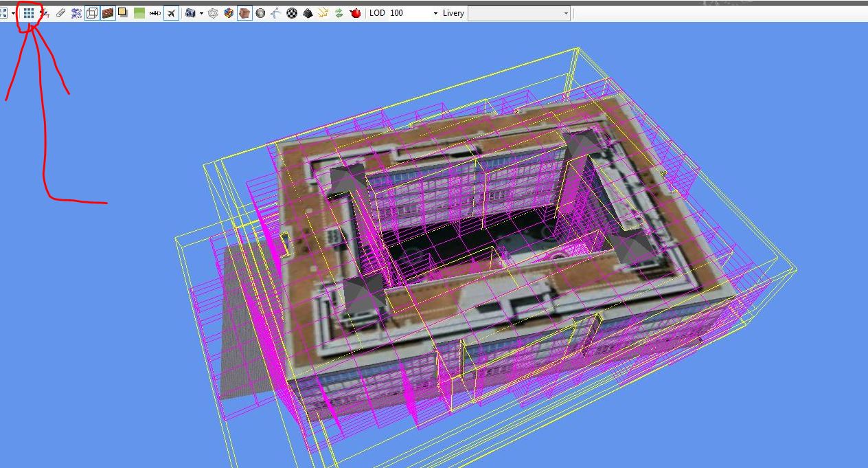Click the fit-to-window zoom icon
The image size is (868, 468).
(3, 13)
